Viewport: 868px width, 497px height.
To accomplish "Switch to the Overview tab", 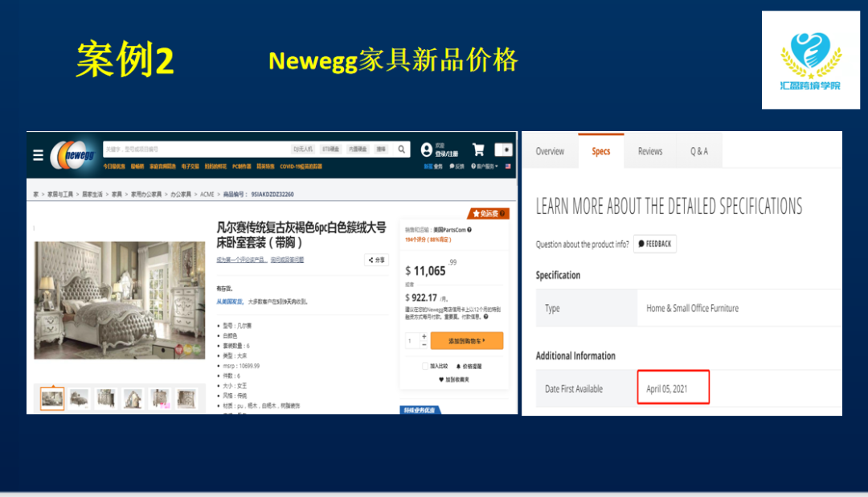I will [550, 151].
